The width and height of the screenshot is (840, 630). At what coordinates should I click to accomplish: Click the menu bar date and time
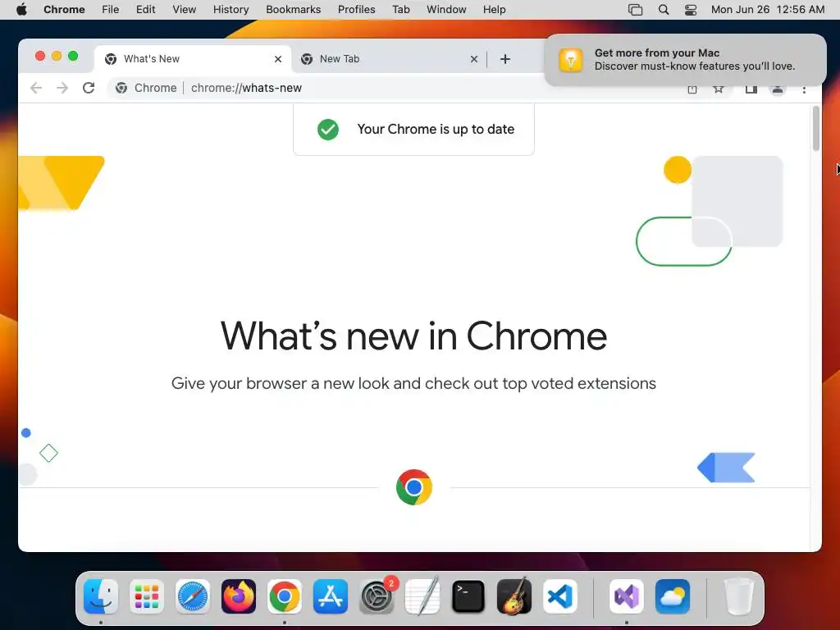[768, 10]
